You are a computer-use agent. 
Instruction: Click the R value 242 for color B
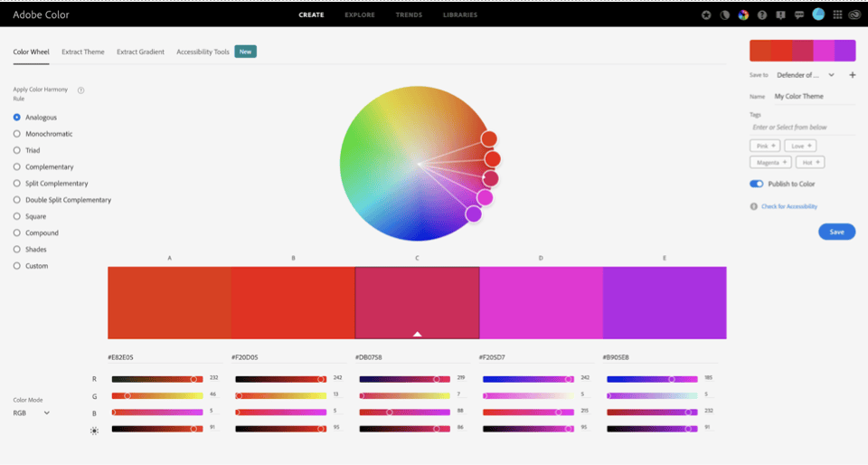[337, 377]
